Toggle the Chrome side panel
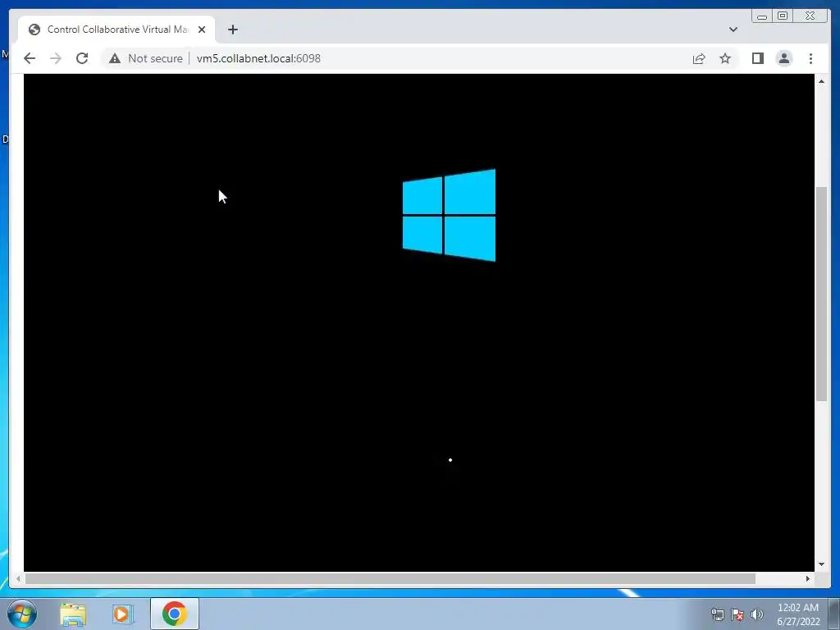This screenshot has width=840, height=630. click(757, 58)
